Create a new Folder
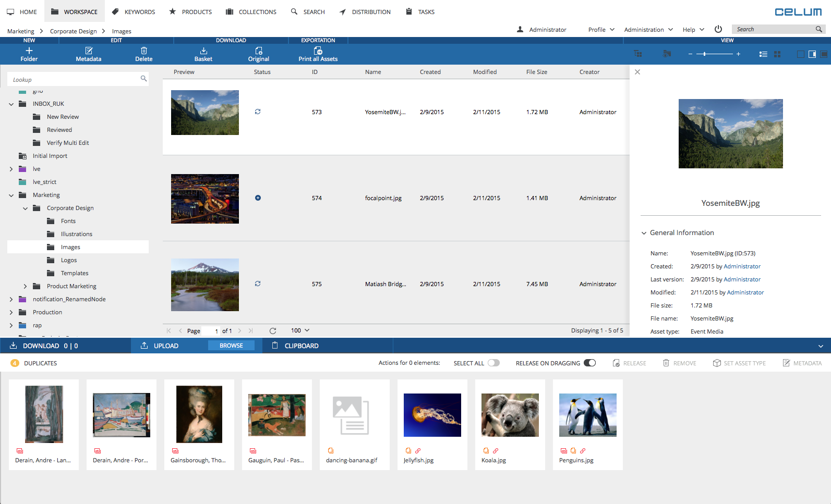This screenshot has height=504, width=831. coord(29,51)
